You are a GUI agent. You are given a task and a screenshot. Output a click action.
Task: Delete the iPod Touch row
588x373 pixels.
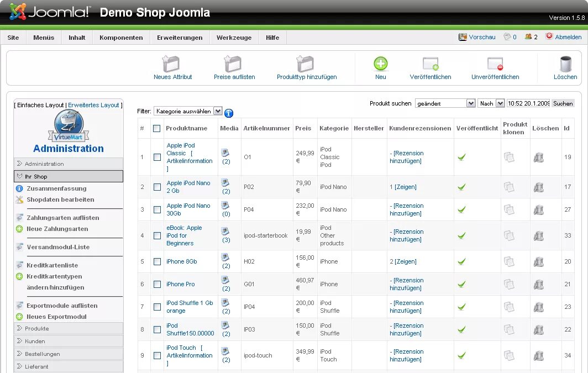tap(538, 355)
